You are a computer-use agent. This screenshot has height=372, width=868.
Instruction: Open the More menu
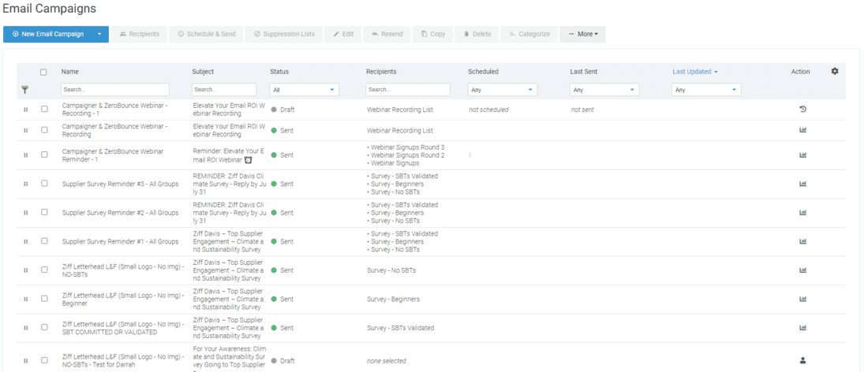tap(582, 34)
